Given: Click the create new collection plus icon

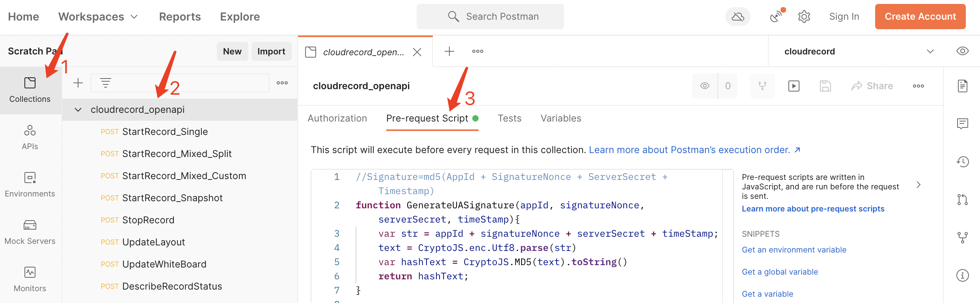Looking at the screenshot, I should point(78,83).
